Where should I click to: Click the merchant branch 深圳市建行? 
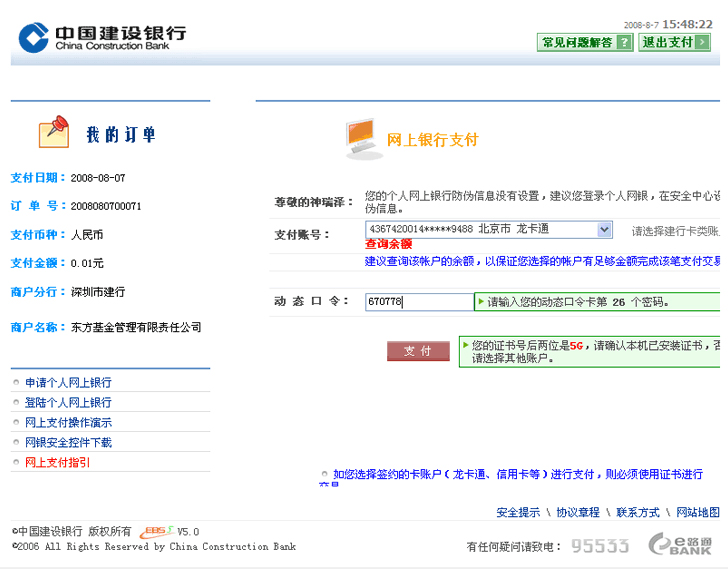[x=98, y=292]
